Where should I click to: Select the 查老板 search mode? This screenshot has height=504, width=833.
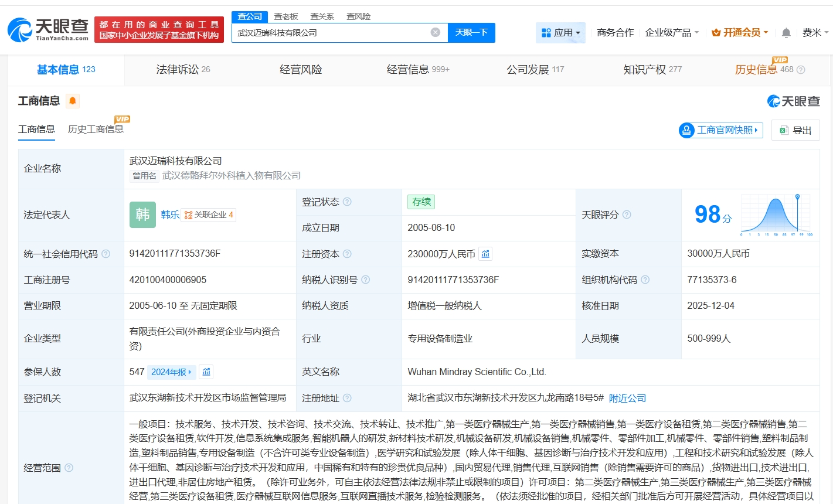[x=286, y=16]
